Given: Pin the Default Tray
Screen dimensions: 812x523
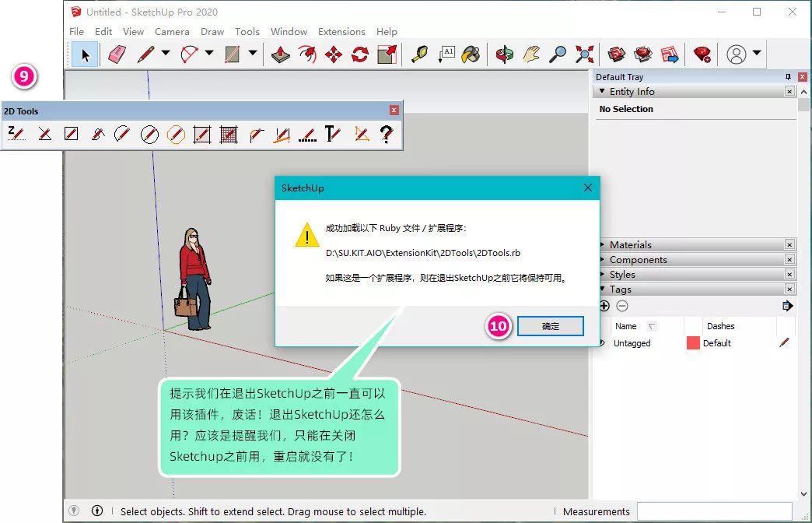Looking at the screenshot, I should 788,77.
